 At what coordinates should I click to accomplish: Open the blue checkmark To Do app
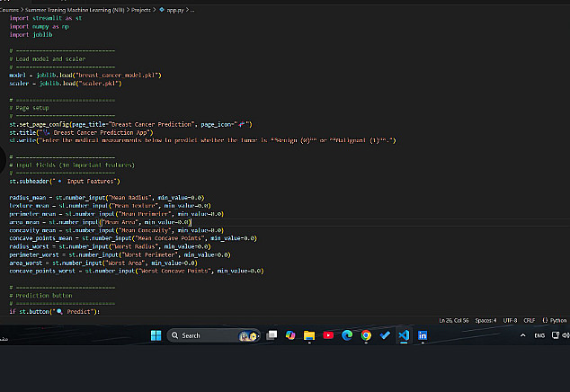[385, 335]
